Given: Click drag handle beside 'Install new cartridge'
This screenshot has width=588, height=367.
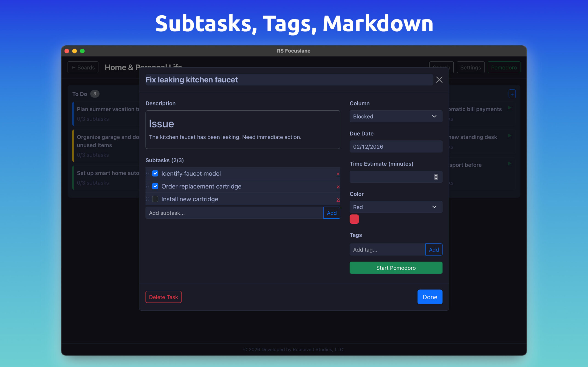Looking at the screenshot, I should (148, 199).
